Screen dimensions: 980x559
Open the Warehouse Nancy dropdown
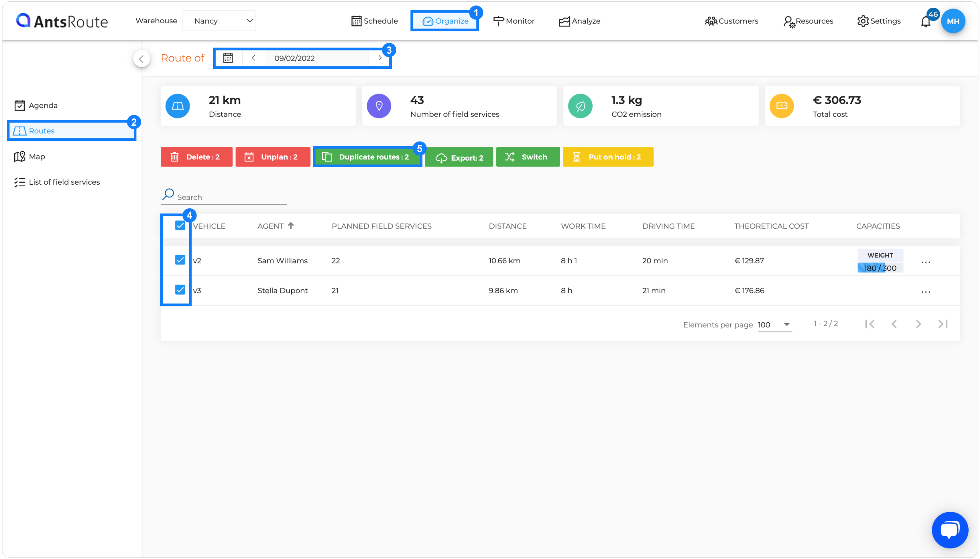point(219,21)
